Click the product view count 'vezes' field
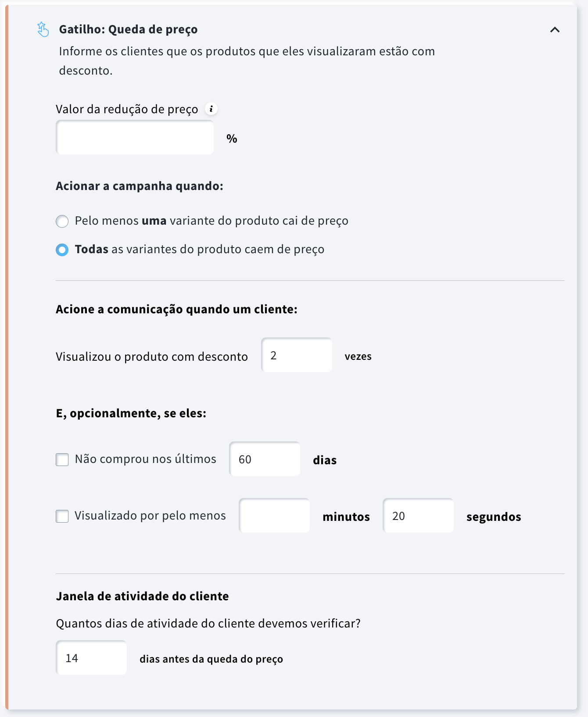Image resolution: width=588 pixels, height=717 pixels. coord(297,355)
